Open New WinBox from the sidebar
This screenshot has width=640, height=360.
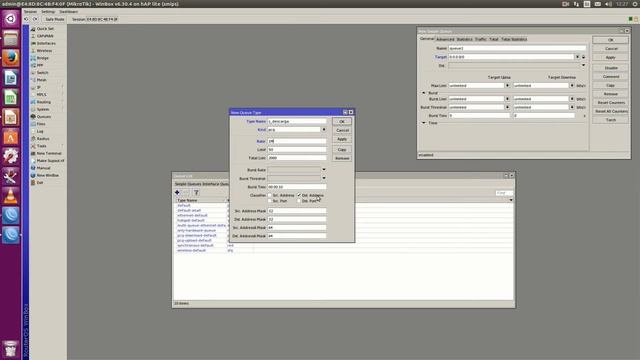coord(47,176)
